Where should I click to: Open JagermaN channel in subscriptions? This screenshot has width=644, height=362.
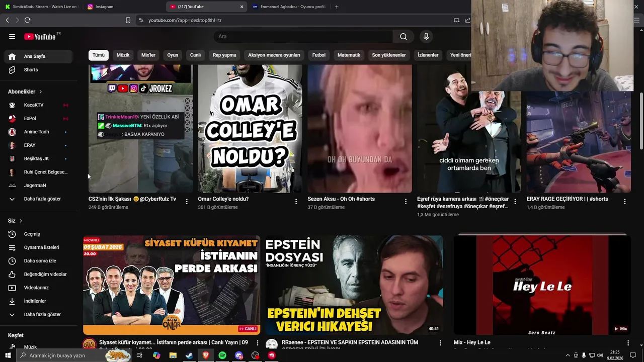coord(38,186)
